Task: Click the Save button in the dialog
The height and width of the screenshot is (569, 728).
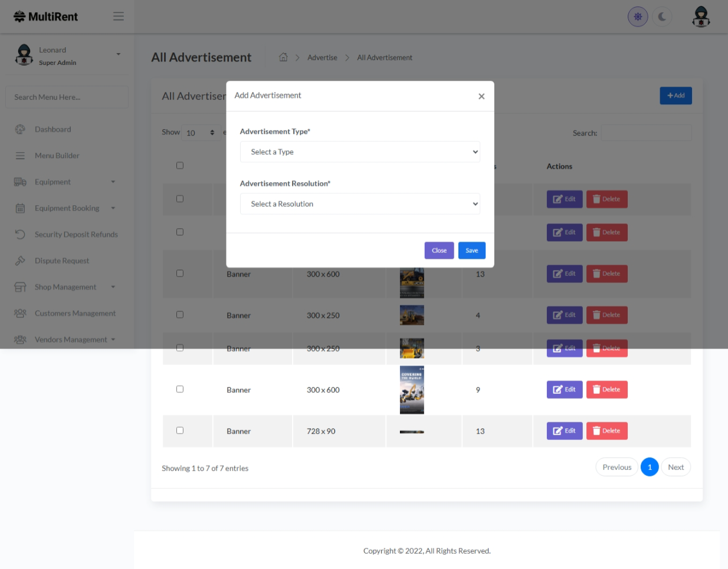Action: (x=471, y=251)
